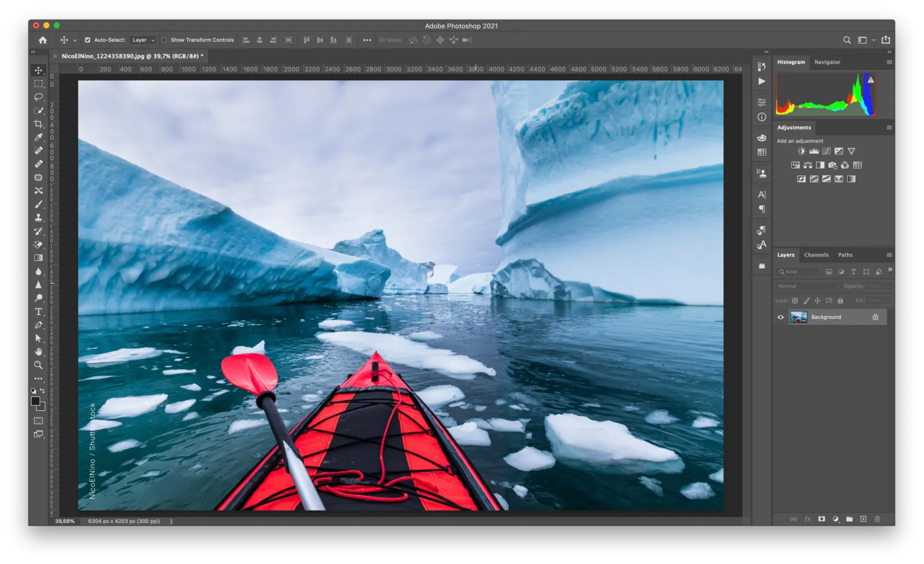
Task: Switch to the Navigator tab
Action: coord(827,62)
